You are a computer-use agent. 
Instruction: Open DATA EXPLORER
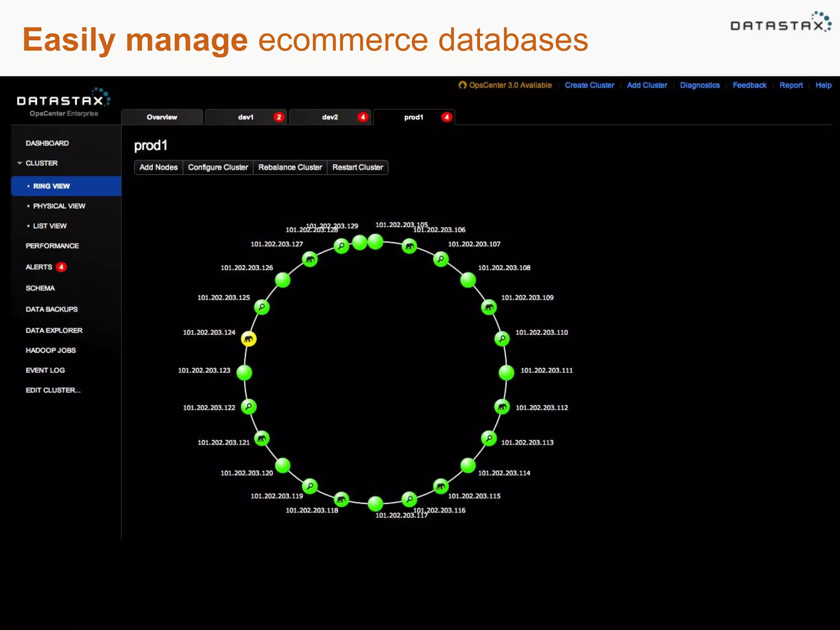coord(54,331)
